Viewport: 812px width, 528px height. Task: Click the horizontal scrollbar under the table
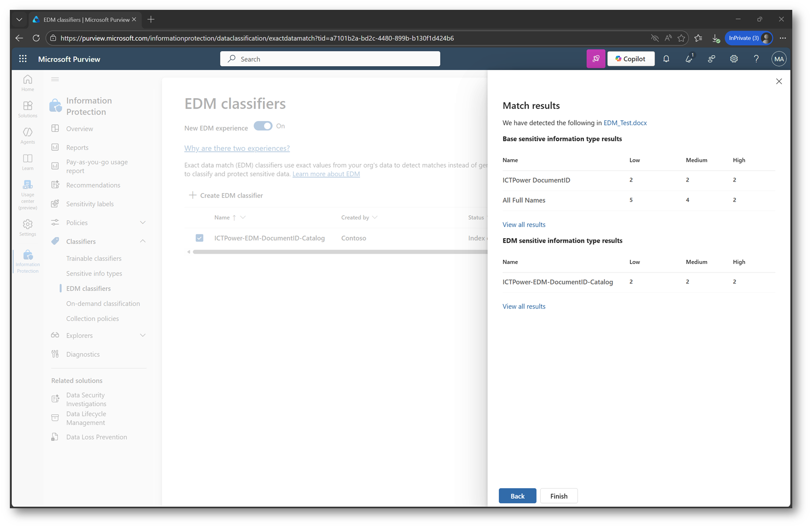coord(339,252)
